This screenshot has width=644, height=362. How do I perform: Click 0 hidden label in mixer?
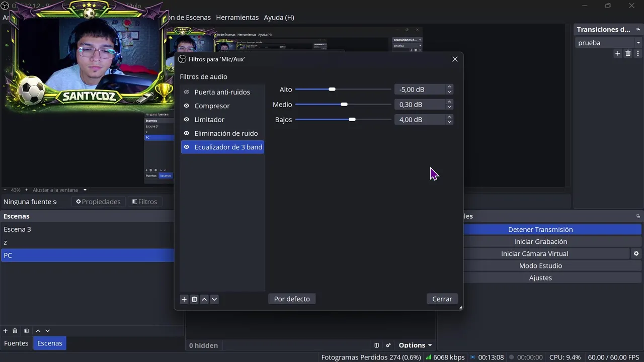click(203, 345)
